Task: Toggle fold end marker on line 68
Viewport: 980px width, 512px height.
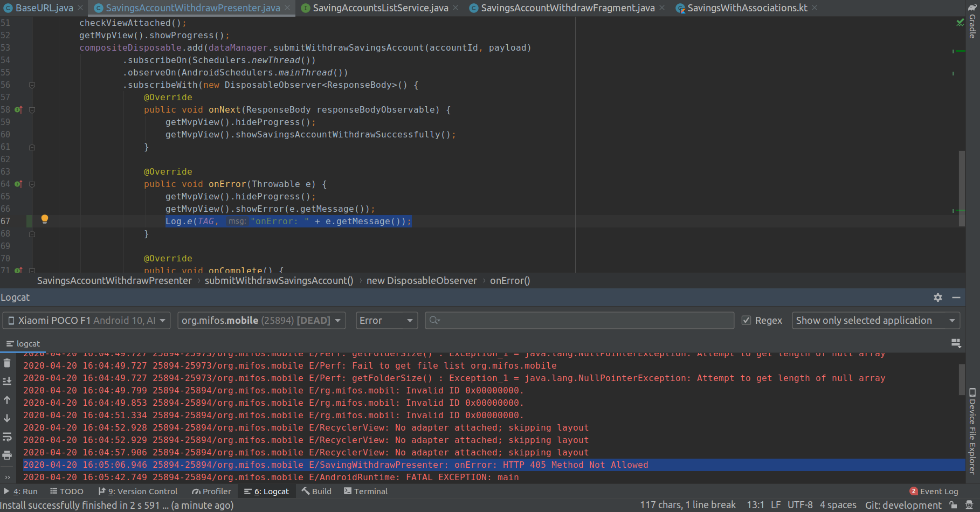Action: 32,234
